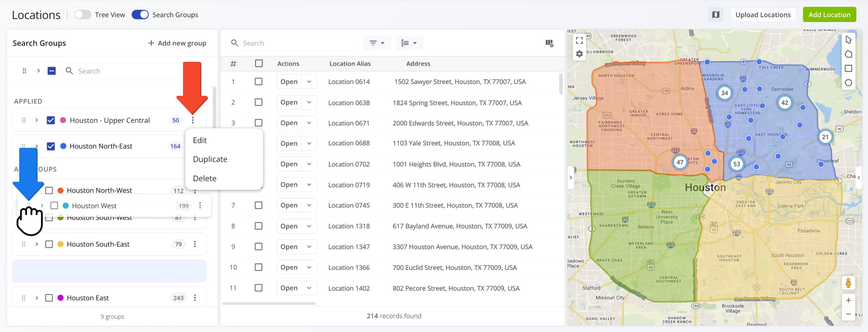Viewport: 868px width, 332px height.
Task: Toggle the Search Groups switch
Action: click(x=140, y=15)
